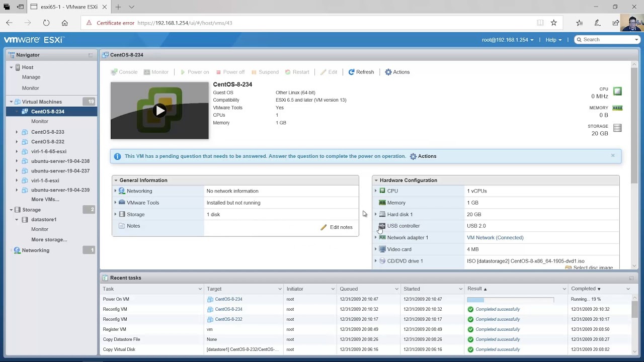Image resolution: width=644 pixels, height=362 pixels.
Task: Click the CPU usage chip icon
Action: 617,91
